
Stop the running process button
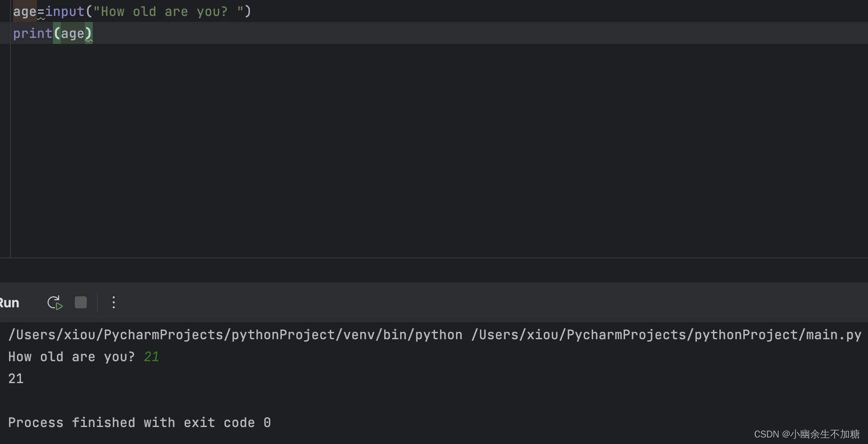(81, 302)
